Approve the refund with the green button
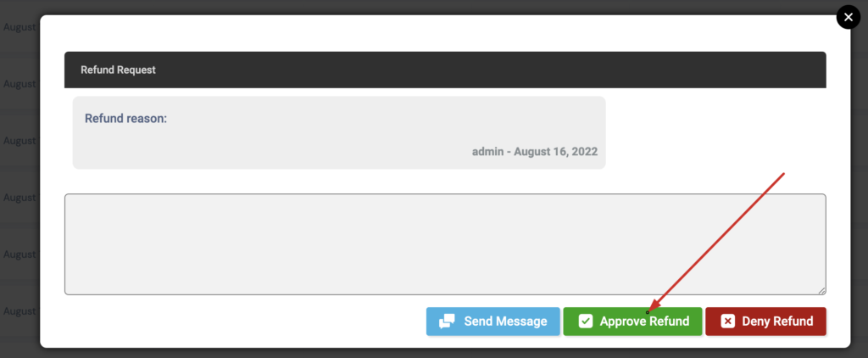Image resolution: width=868 pixels, height=358 pixels. coord(632,322)
